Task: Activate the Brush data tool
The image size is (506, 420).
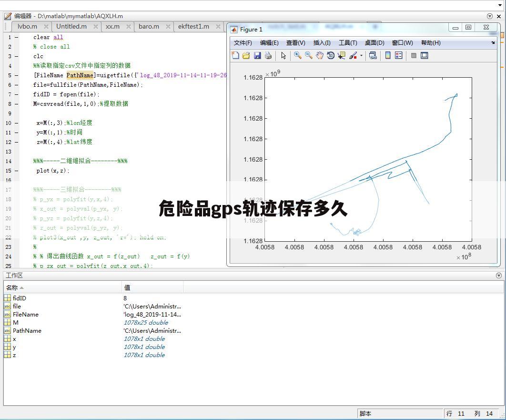Action: (353, 55)
